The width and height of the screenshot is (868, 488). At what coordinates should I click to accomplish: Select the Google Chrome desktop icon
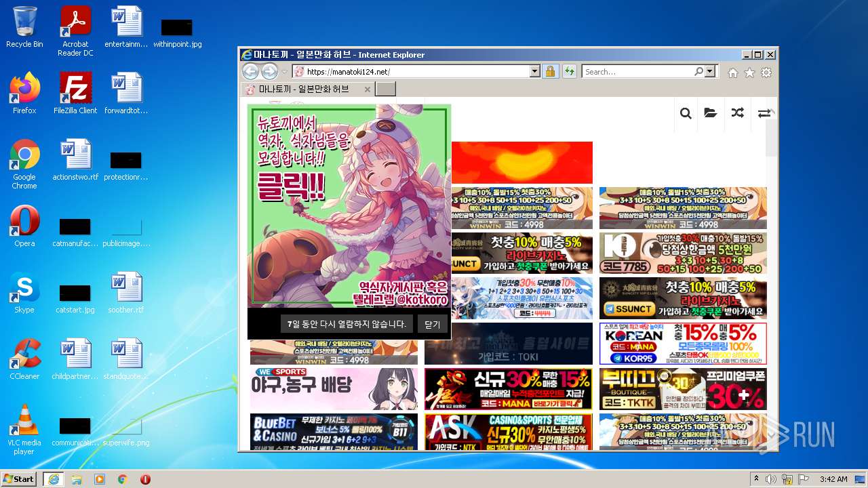24,164
